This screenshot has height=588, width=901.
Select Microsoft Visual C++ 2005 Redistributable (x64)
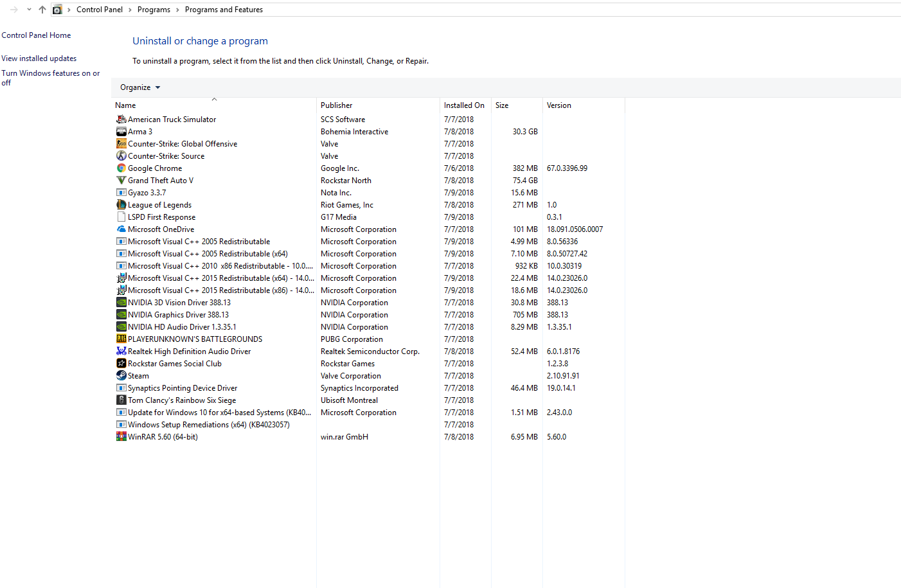pos(208,254)
